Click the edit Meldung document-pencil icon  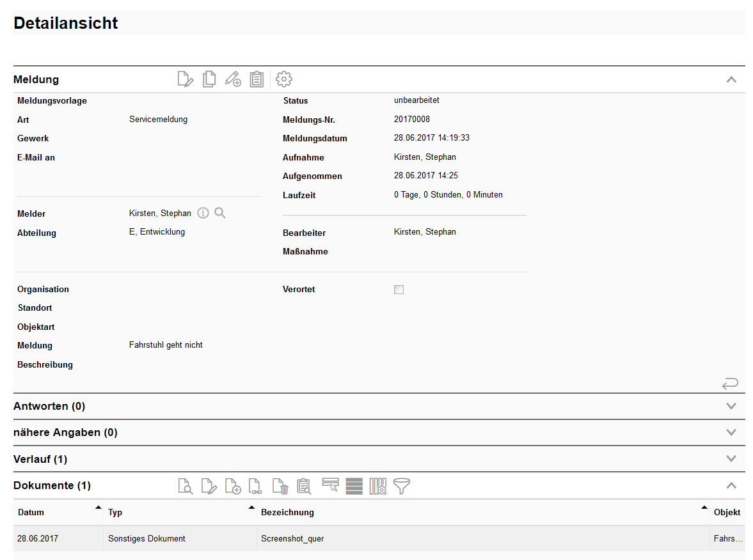185,79
